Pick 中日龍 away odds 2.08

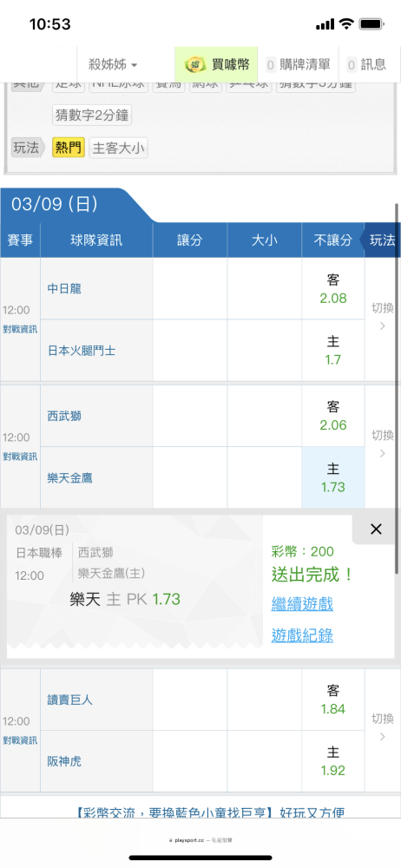click(x=333, y=289)
